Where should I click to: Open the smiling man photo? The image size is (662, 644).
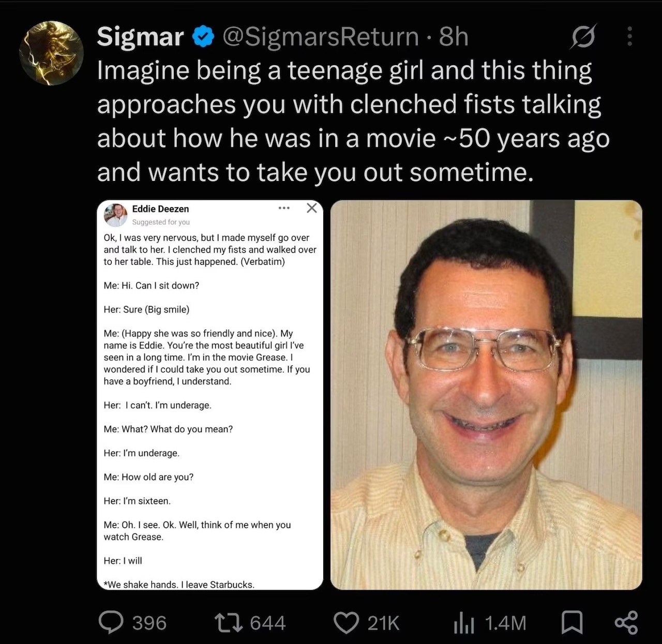[486, 395]
